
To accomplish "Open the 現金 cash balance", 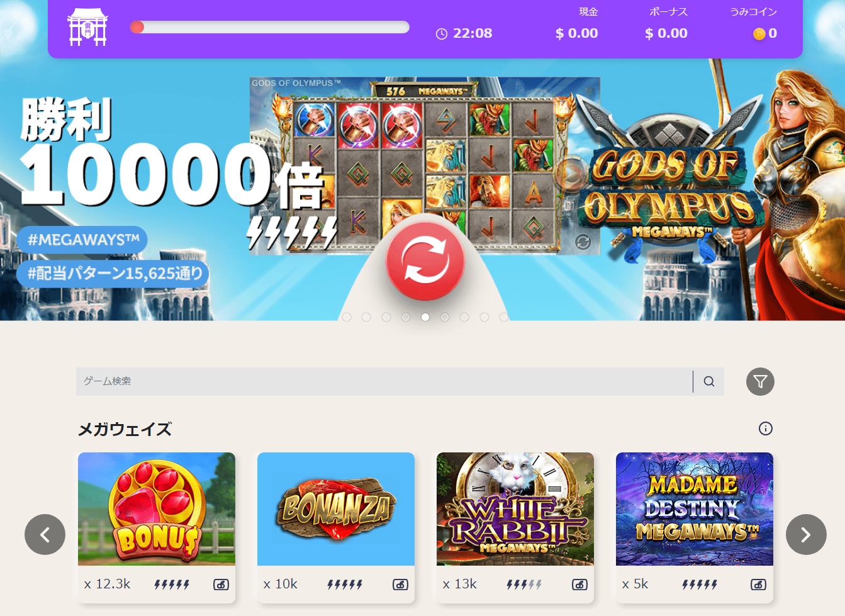I will (x=577, y=24).
